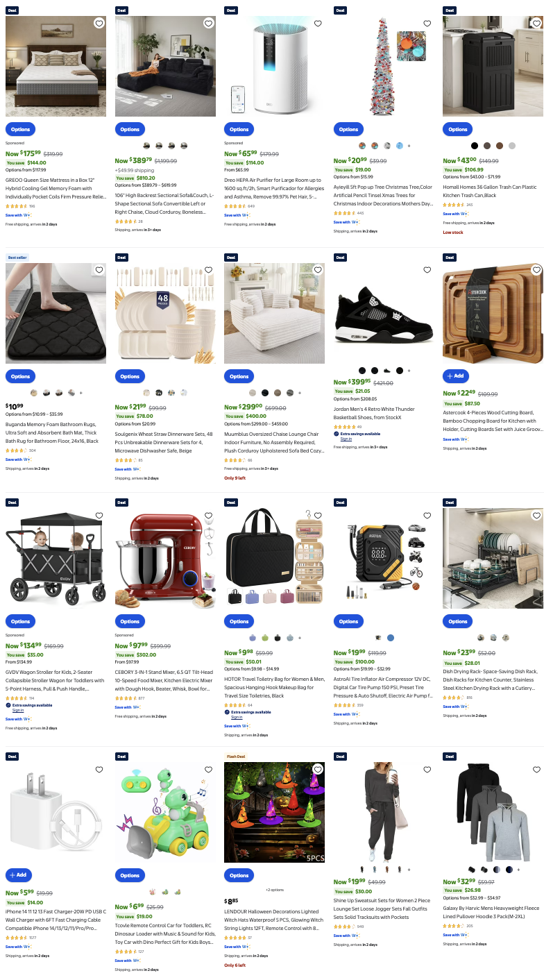Favorite the GREOO Queen Size Mattress with heart icon
This screenshot has width=544, height=980.
coord(99,24)
